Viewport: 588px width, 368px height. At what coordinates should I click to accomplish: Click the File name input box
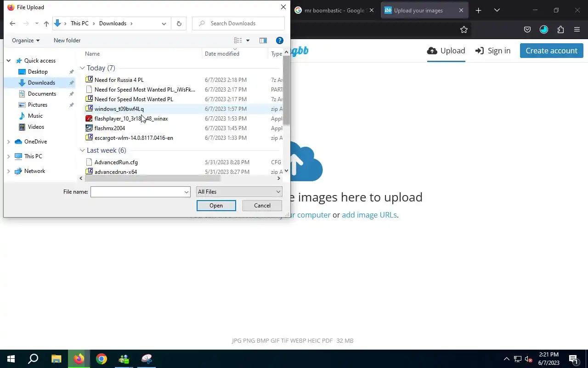click(x=137, y=192)
